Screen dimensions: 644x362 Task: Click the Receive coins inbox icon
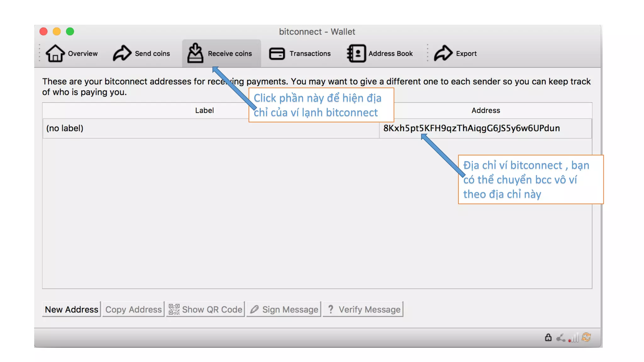point(195,53)
